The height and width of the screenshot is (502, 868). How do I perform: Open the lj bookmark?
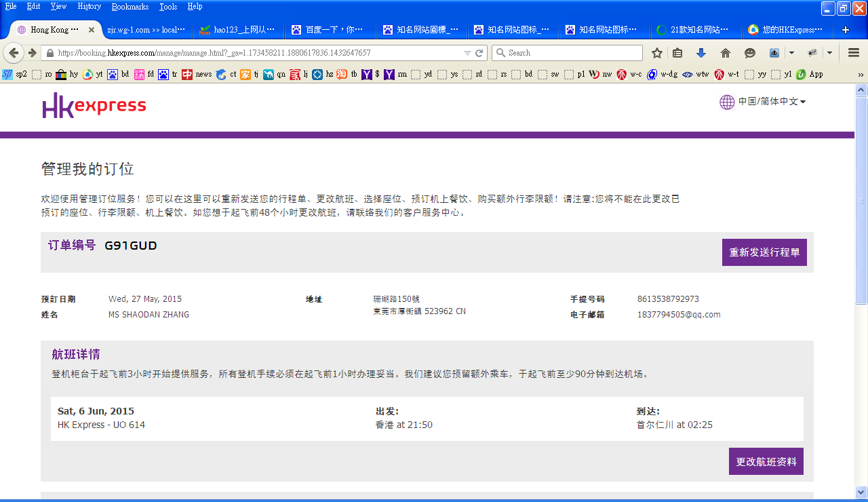[299, 75]
